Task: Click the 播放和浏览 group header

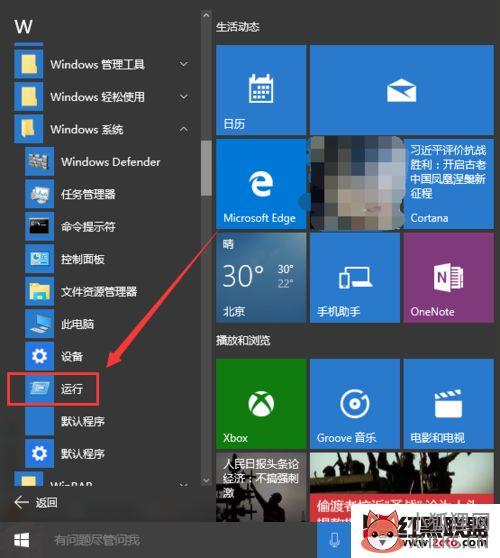Action: tap(243, 341)
